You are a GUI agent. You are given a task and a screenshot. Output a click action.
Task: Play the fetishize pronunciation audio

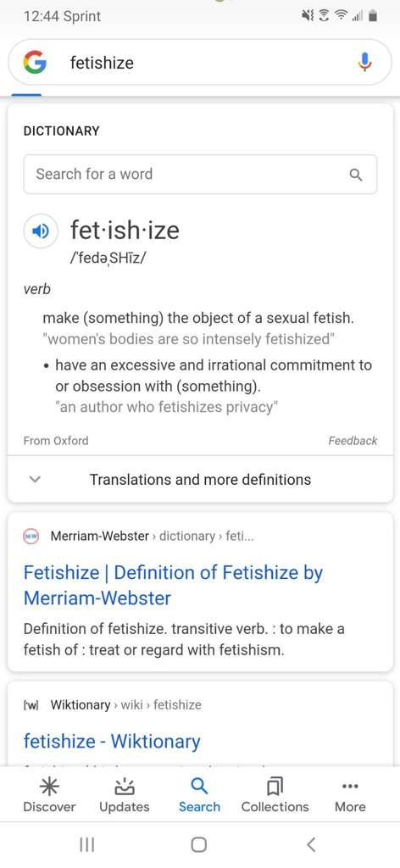coord(41,231)
